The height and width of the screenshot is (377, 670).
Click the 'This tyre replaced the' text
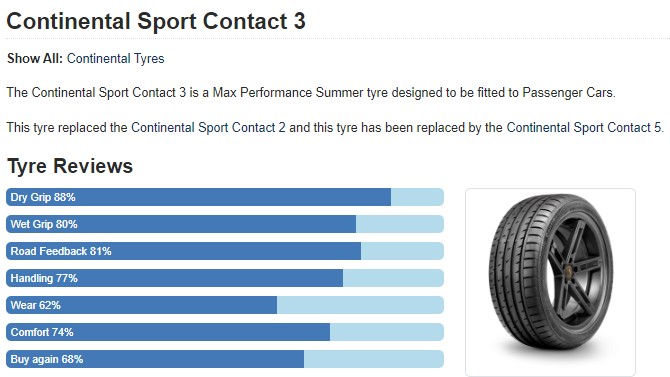click(67, 127)
